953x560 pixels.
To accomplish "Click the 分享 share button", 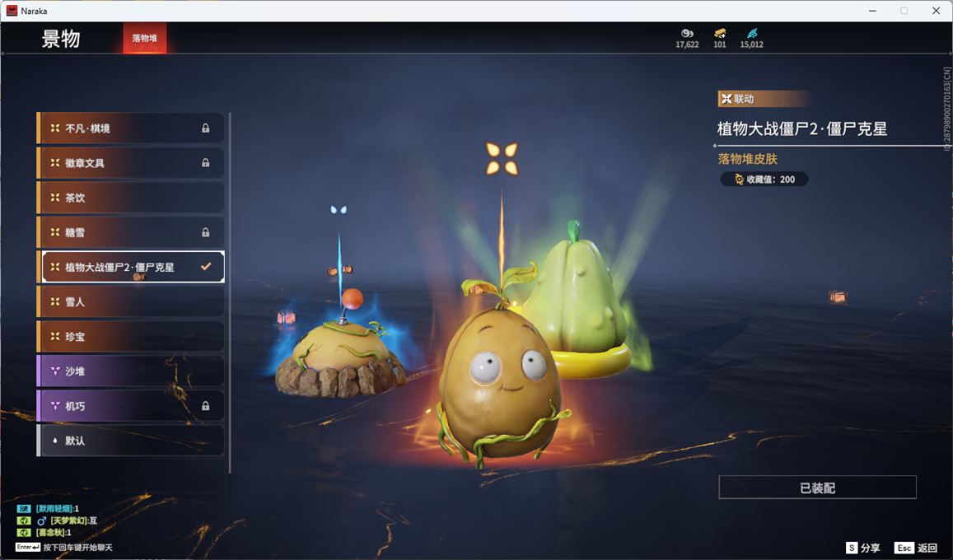I will [x=862, y=548].
